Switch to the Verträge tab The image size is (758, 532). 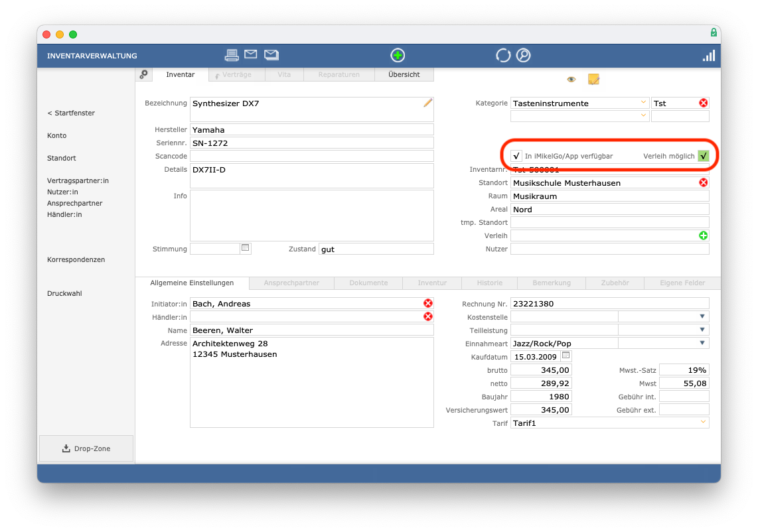click(237, 74)
